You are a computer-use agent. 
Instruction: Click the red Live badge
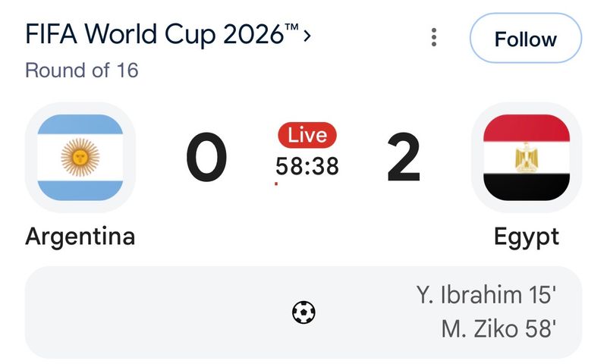pos(307,135)
